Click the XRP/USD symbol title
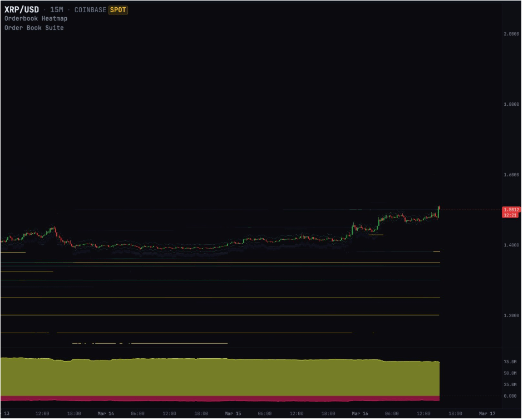523x420 pixels. coord(22,9)
